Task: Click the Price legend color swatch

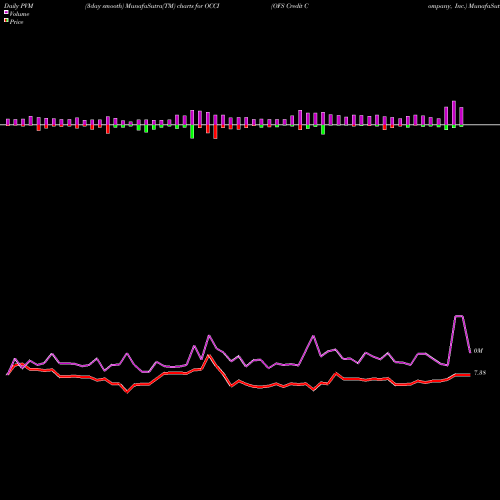Action: coord(6,21)
